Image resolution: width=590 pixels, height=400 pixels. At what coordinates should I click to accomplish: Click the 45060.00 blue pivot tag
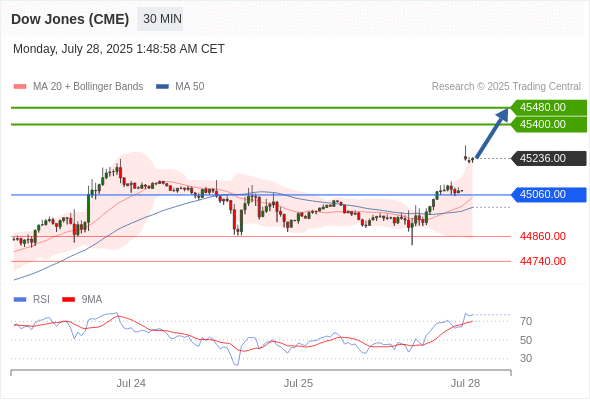coord(548,195)
